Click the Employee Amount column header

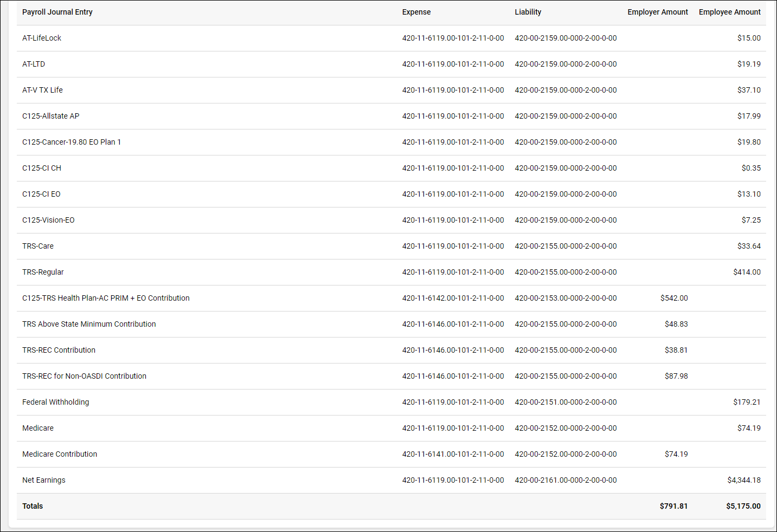coord(729,12)
